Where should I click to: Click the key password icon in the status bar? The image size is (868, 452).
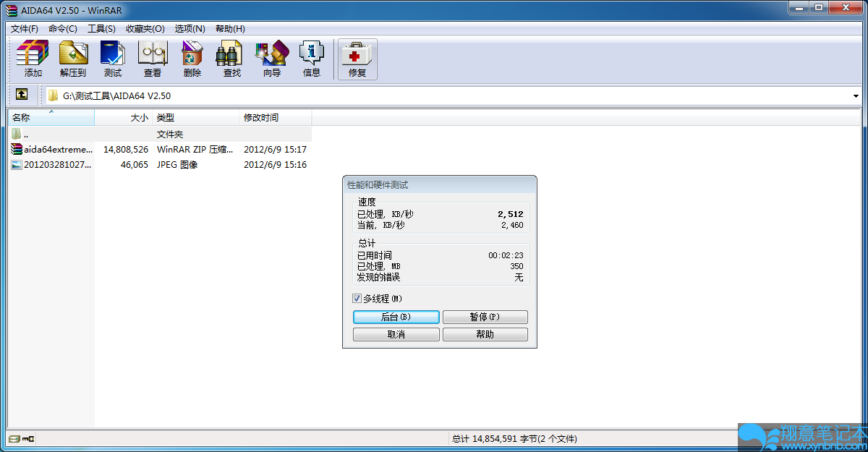click(x=28, y=439)
